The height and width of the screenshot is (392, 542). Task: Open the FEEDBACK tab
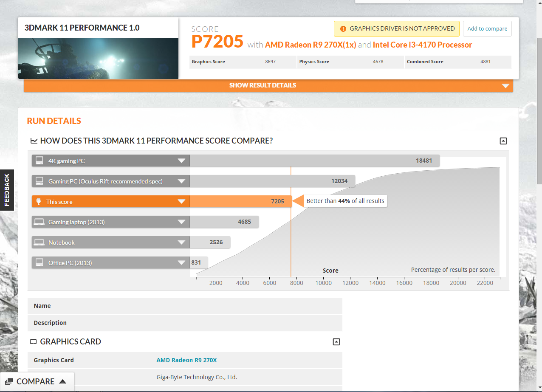[7, 190]
